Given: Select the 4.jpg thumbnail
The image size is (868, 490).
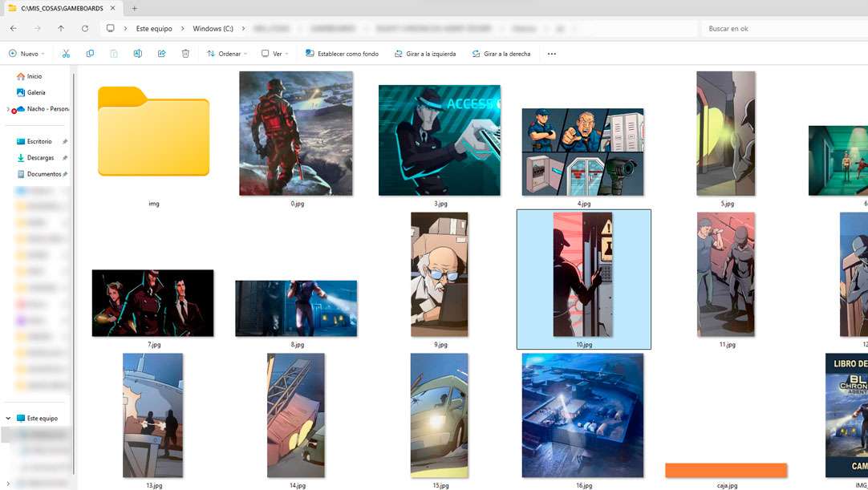Looking at the screenshot, I should [x=583, y=152].
